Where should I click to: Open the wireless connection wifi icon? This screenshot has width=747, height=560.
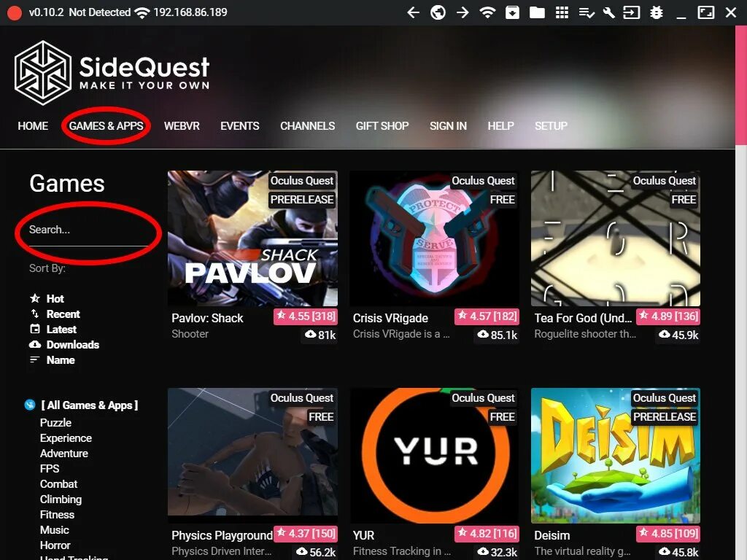point(487,12)
